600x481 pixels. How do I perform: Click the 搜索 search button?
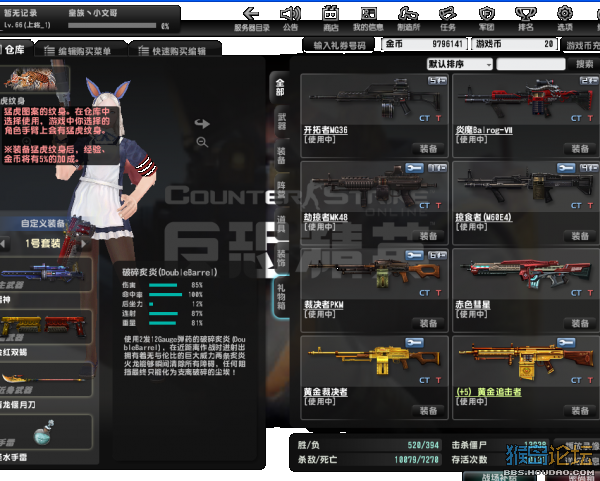[x=584, y=64]
